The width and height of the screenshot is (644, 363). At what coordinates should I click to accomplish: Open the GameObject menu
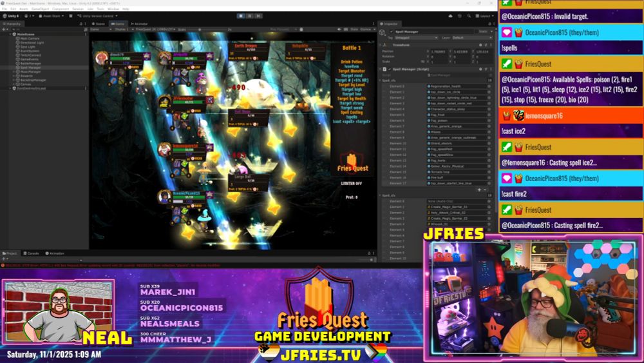pos(40,8)
